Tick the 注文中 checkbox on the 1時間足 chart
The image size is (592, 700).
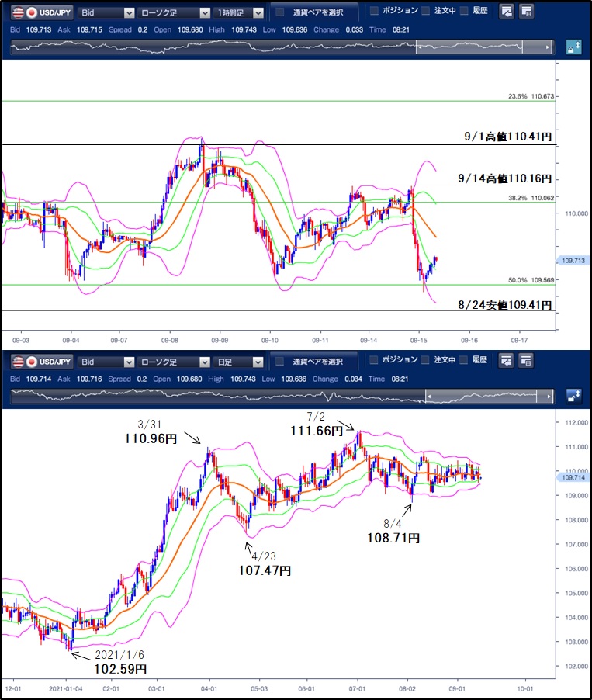click(x=426, y=10)
